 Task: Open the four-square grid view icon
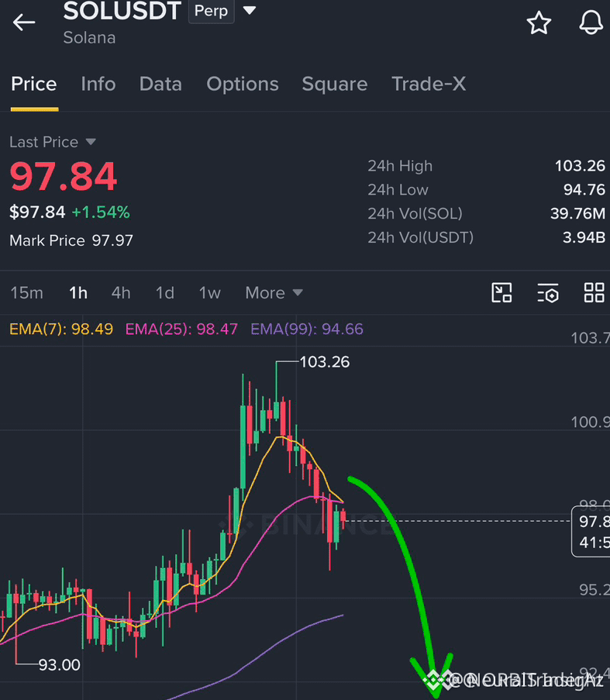594,293
